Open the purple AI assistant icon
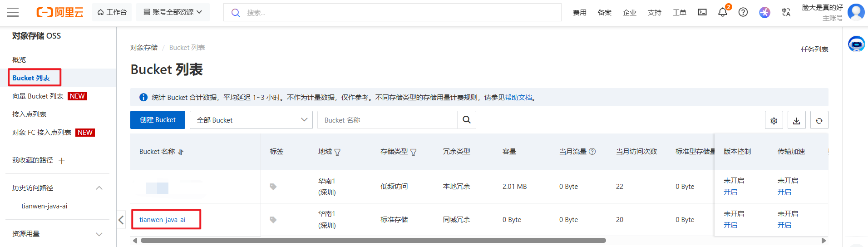 pos(764,12)
